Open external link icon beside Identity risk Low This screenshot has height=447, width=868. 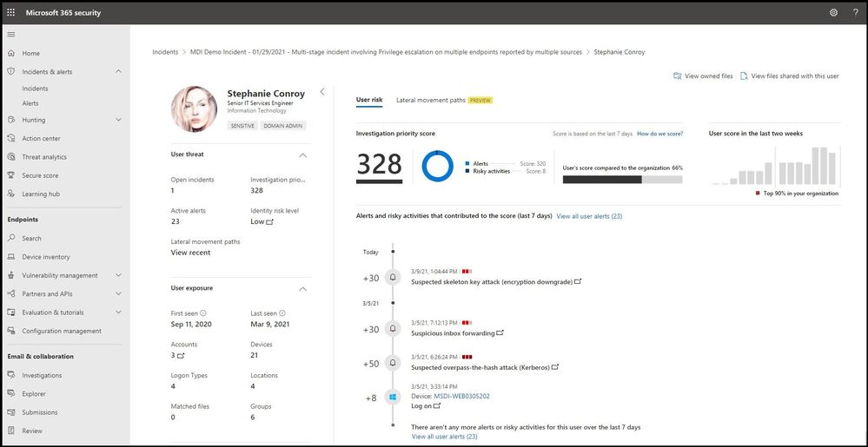click(x=269, y=222)
